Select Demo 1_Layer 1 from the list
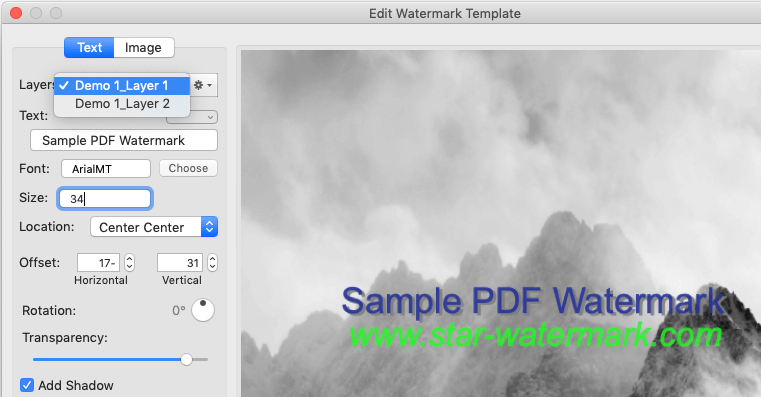The width and height of the screenshot is (761, 397). (122, 85)
